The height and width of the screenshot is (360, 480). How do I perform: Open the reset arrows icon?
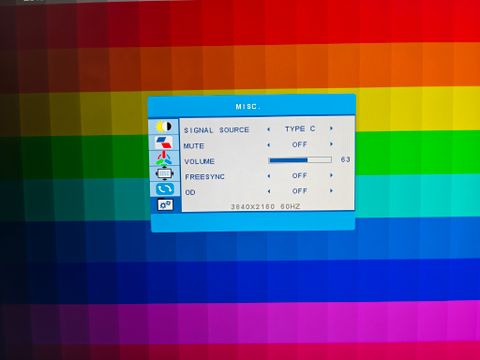[x=165, y=189]
